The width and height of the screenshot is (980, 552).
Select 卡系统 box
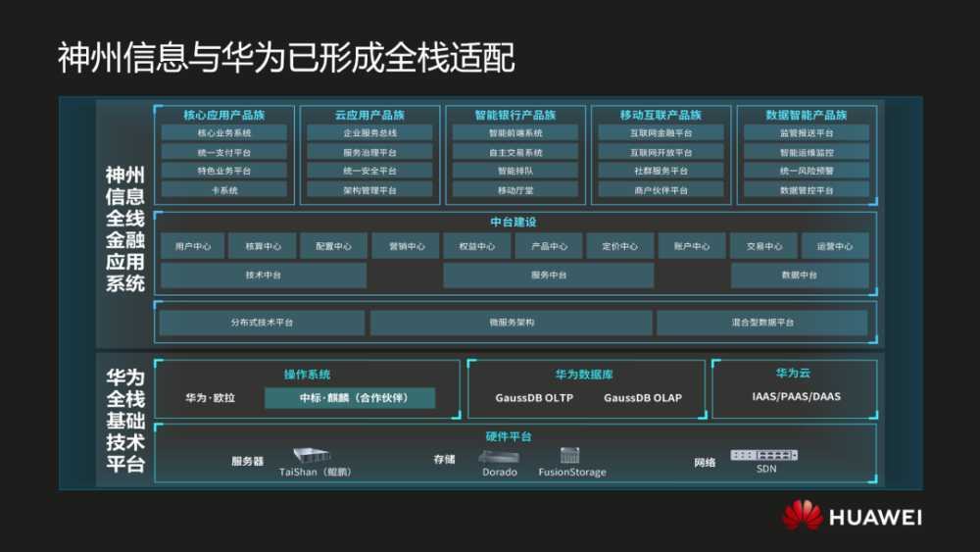[x=224, y=190]
